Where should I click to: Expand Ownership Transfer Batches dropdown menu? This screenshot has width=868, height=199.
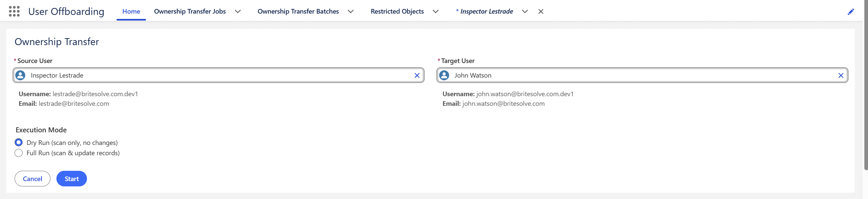pos(351,12)
